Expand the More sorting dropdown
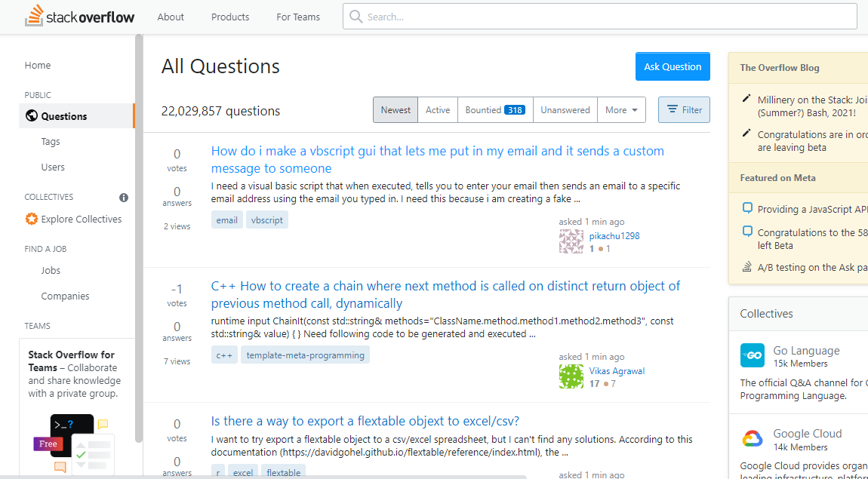868x479 pixels. [621, 110]
